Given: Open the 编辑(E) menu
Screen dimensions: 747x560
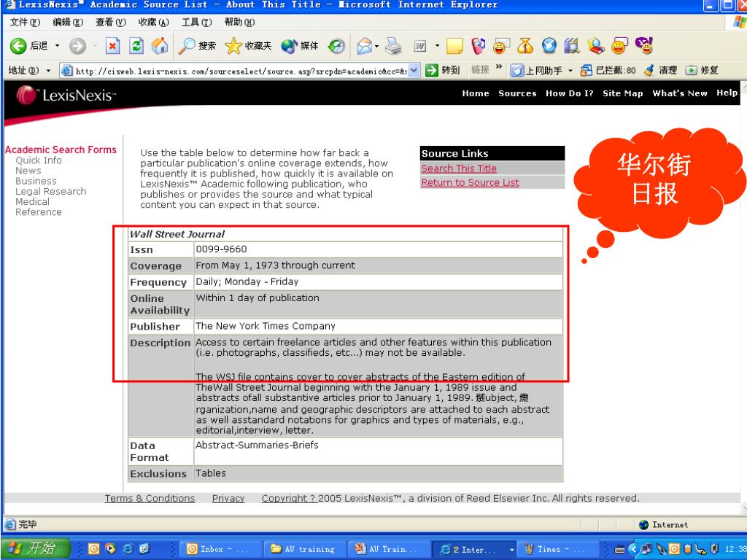Looking at the screenshot, I should coord(68,22).
